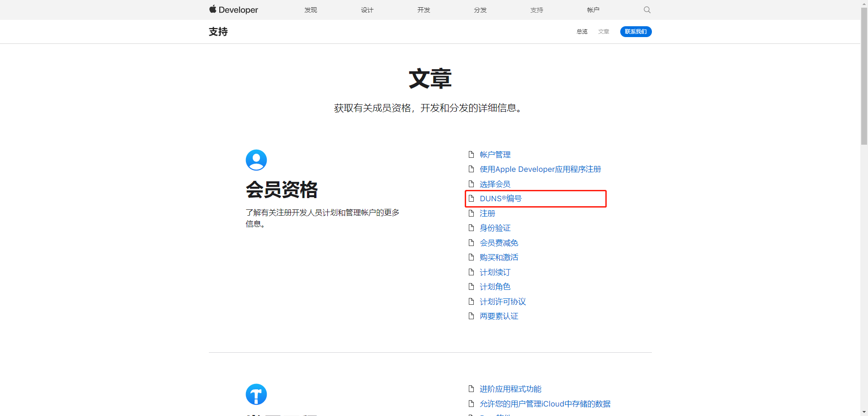Image resolution: width=868 pixels, height=416 pixels.
Task: Click the 文章 page title
Action: tap(430, 79)
